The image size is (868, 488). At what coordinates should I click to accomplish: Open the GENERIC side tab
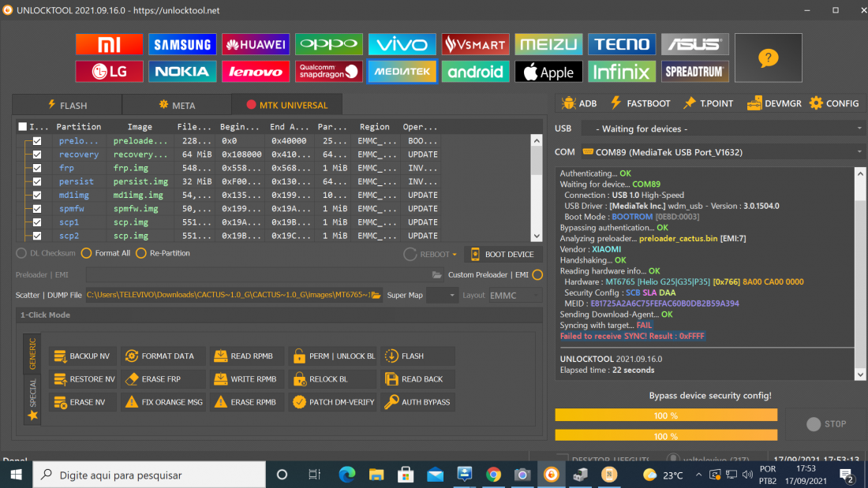(x=32, y=353)
